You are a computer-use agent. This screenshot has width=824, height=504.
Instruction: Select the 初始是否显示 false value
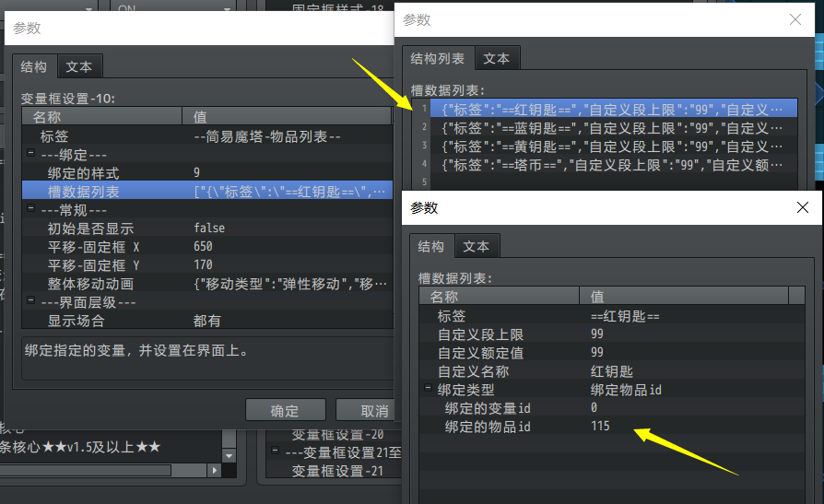tap(209, 228)
